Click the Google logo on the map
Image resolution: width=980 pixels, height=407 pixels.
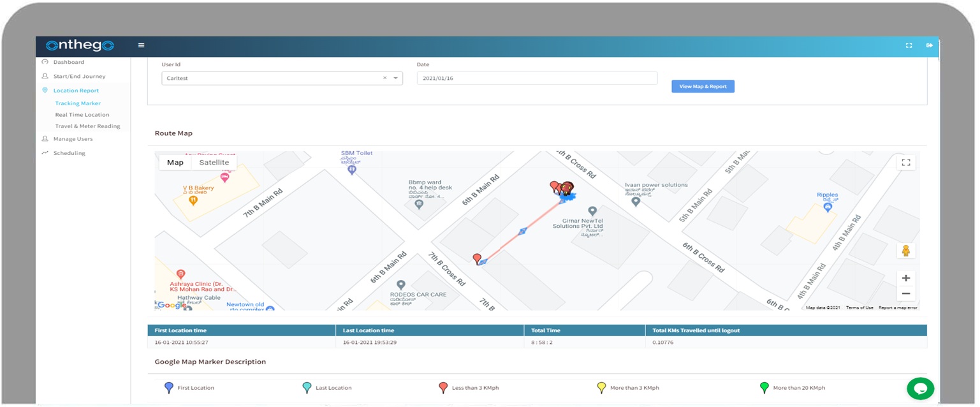point(172,305)
